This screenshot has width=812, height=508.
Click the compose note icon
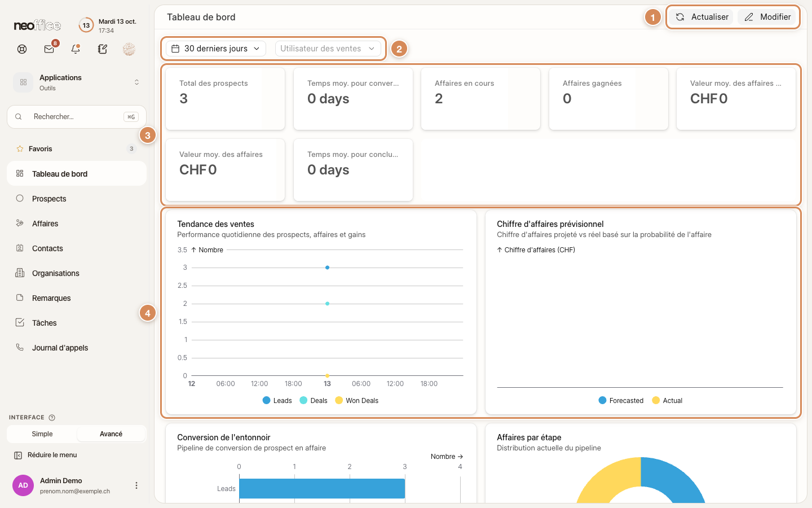tap(102, 49)
